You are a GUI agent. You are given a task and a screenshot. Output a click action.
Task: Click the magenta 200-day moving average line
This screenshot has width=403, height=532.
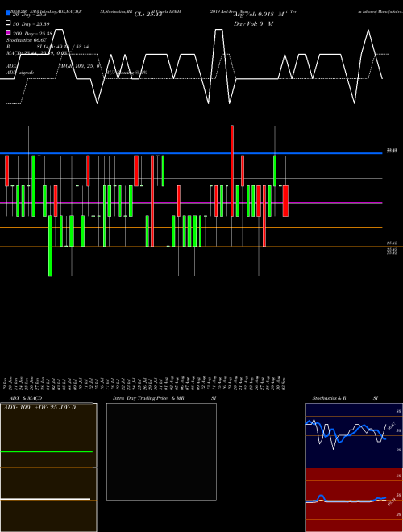point(191,202)
